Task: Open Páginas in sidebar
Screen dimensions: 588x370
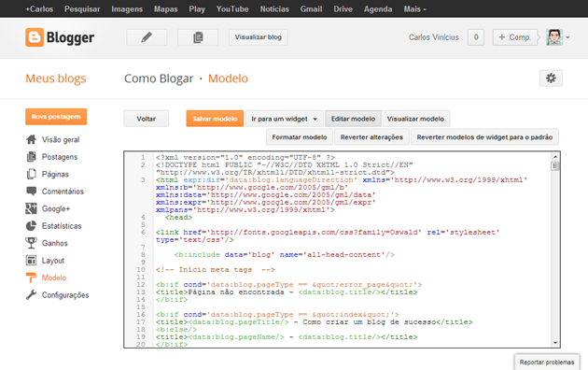Action: pos(55,174)
